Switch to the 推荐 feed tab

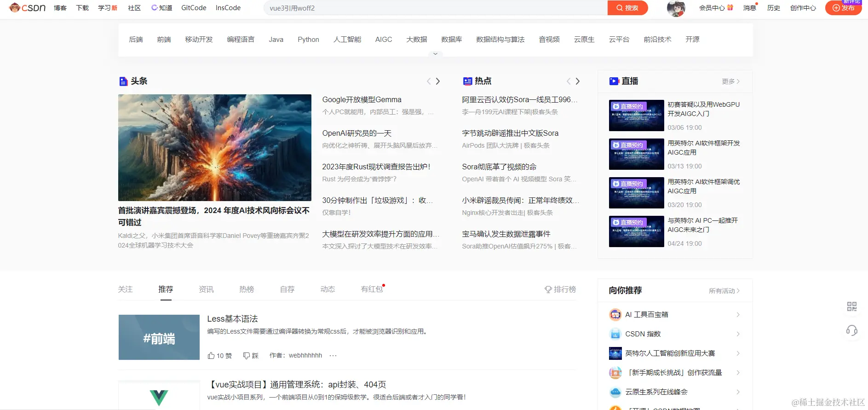pos(166,289)
